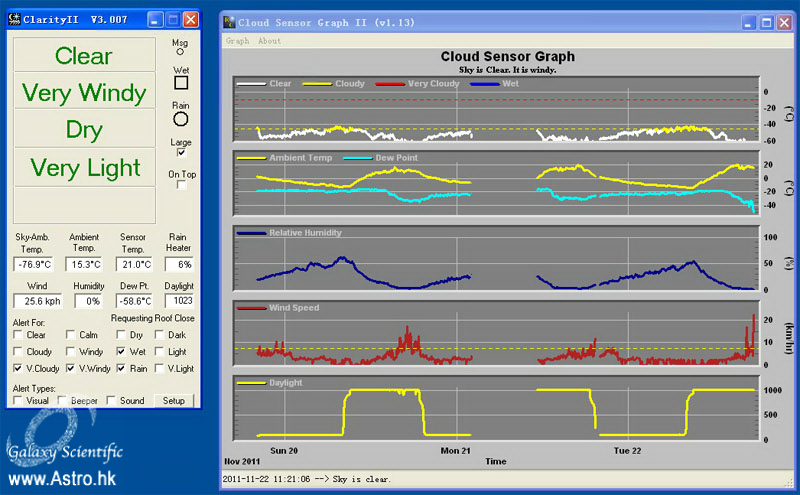
Task: Click the red Very Cloudy legend swatch
Action: click(x=390, y=84)
